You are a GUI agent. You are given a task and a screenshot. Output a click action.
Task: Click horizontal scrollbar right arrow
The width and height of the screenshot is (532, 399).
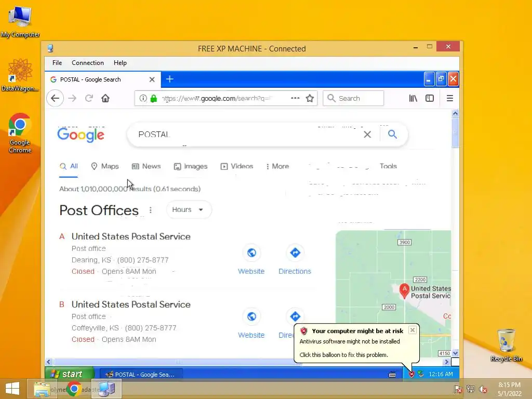(446, 362)
